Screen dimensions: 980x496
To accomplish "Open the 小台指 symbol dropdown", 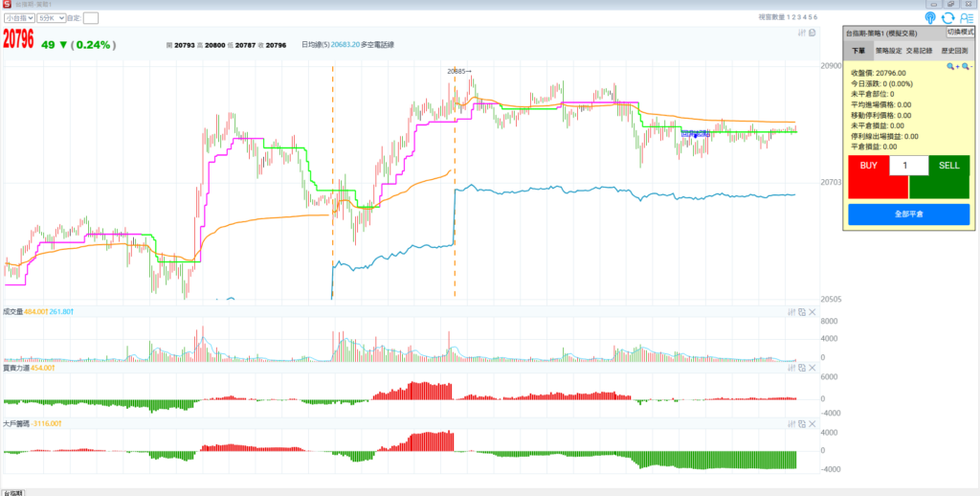I will [x=19, y=17].
